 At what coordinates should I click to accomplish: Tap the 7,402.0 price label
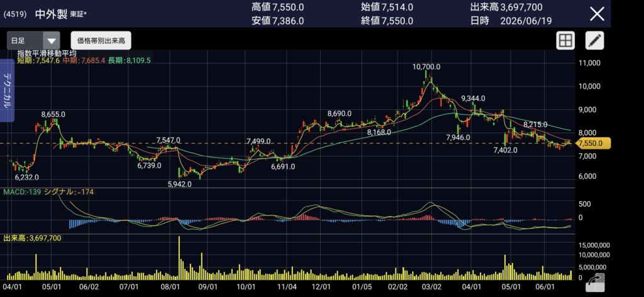tap(505, 150)
